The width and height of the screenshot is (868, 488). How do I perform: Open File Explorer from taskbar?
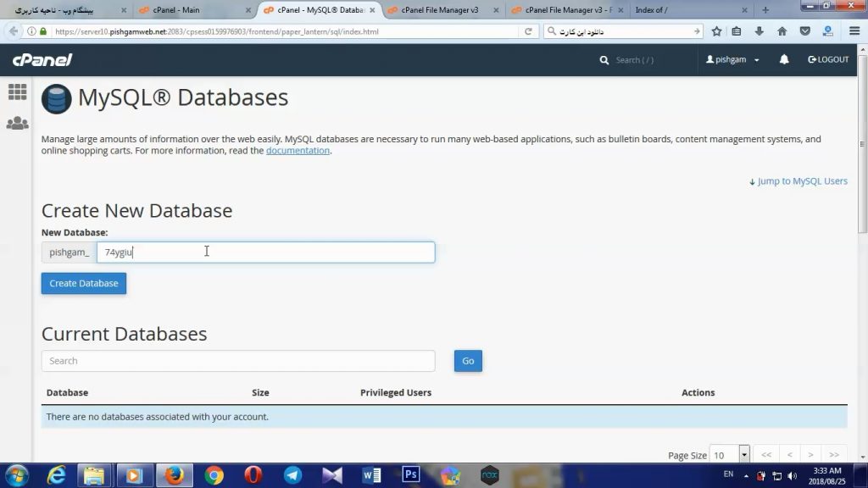(x=94, y=475)
